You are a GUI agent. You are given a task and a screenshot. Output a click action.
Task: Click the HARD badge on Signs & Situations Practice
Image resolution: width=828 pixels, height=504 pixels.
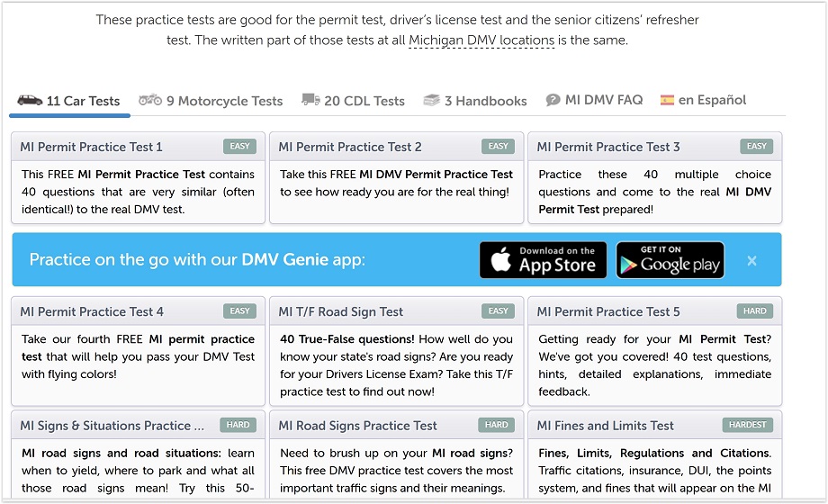click(238, 425)
